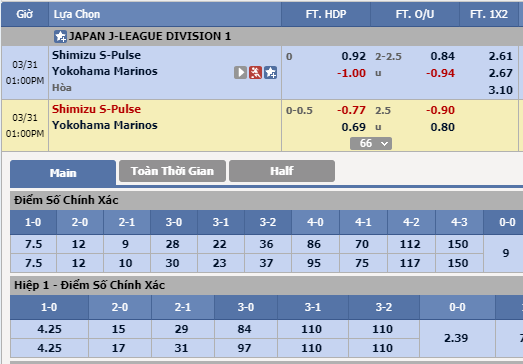Select the Half tab

click(282, 171)
